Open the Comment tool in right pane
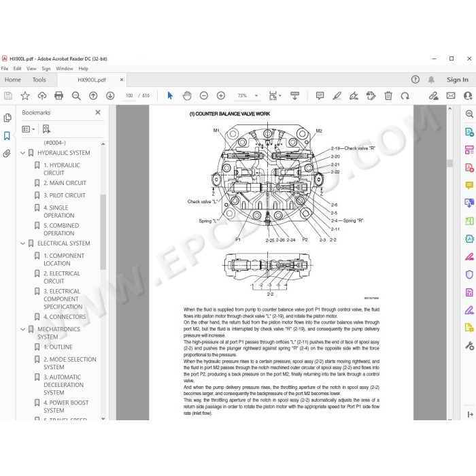Viewport: 476px width, 476px height. 469,185
